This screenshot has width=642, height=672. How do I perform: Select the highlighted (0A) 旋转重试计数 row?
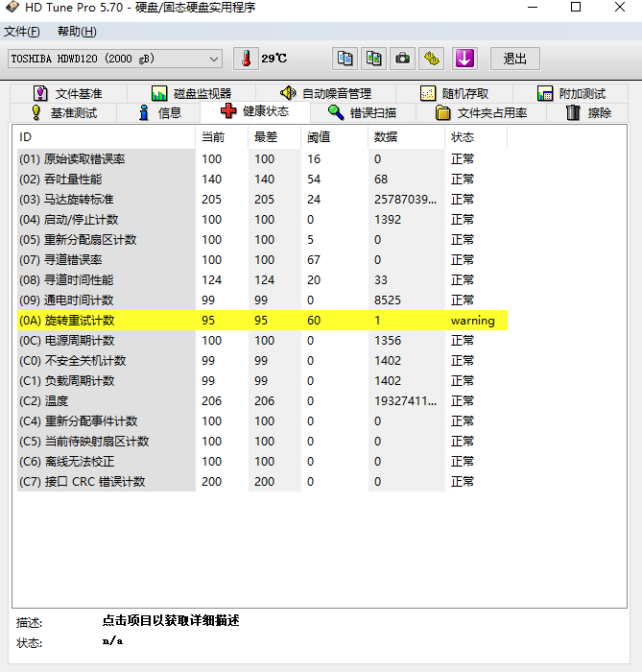[x=263, y=320]
